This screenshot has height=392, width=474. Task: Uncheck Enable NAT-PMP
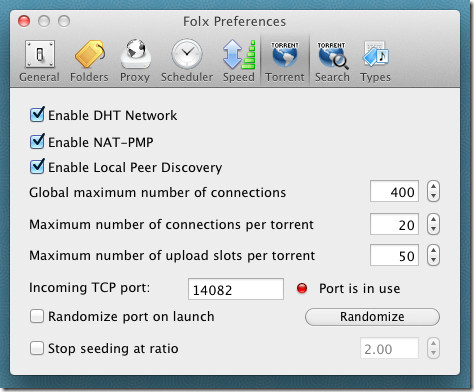point(37,142)
